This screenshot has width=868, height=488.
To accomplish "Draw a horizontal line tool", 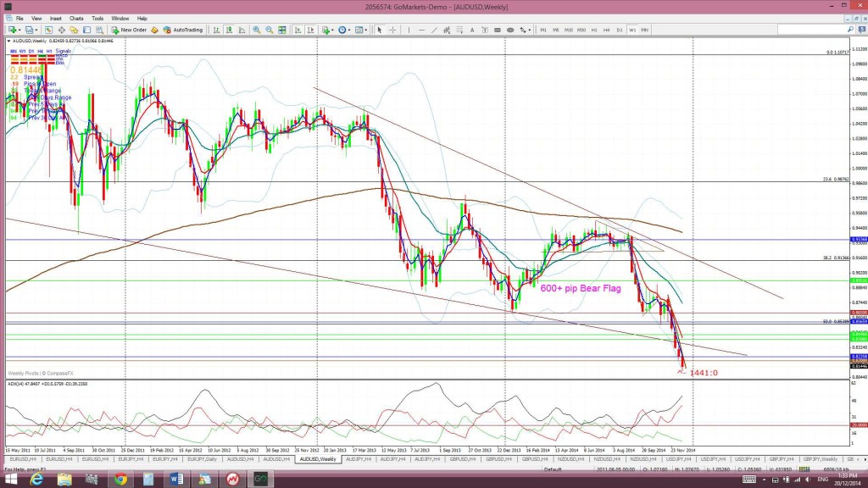I will (x=421, y=30).
